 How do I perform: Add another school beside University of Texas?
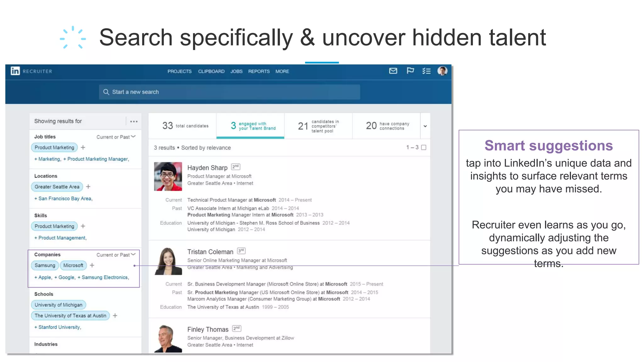pyautogui.click(x=115, y=315)
